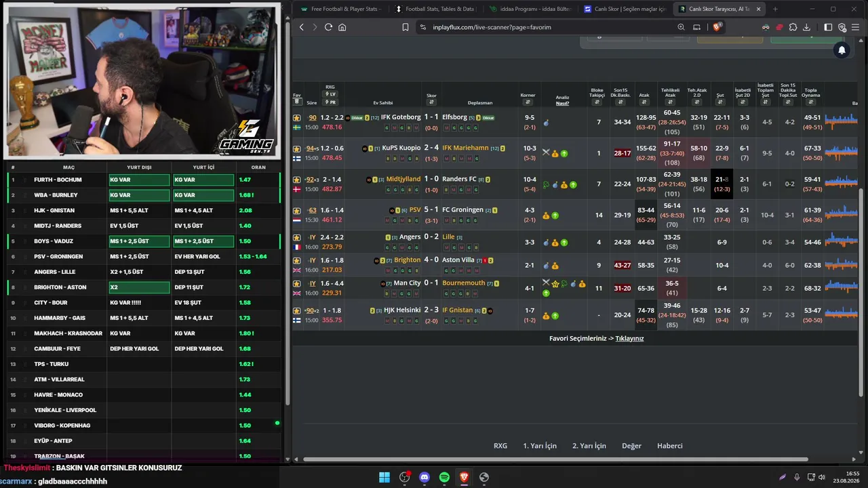Click the green up-arrow icon in Midtjylland row

pyautogui.click(x=573, y=184)
